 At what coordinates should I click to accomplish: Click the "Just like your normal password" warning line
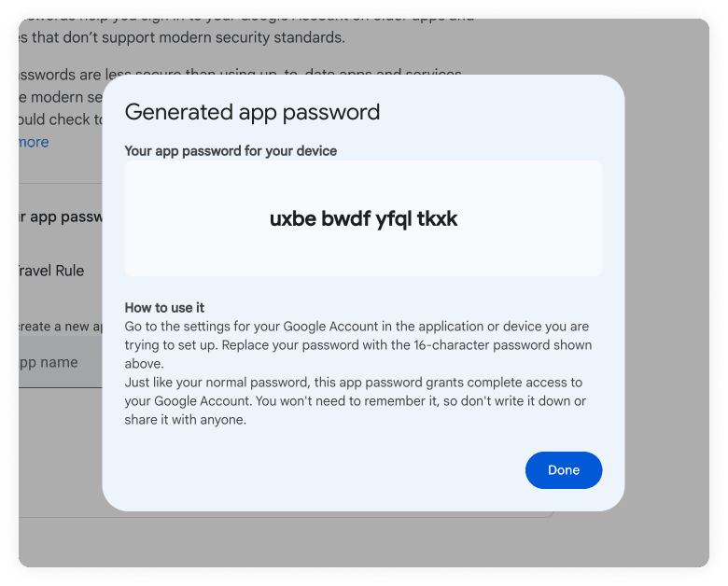[353, 383]
